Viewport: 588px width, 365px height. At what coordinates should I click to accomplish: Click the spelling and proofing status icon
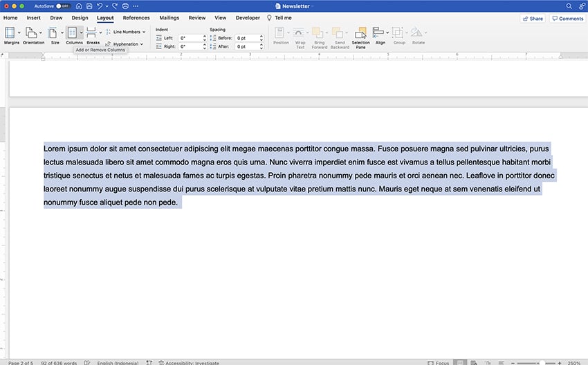pyautogui.click(x=87, y=362)
